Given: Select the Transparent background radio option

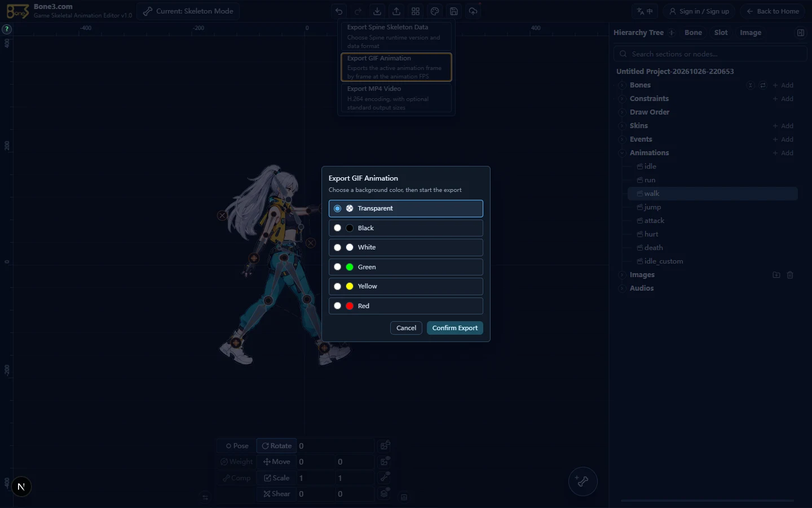Looking at the screenshot, I should (406, 208).
